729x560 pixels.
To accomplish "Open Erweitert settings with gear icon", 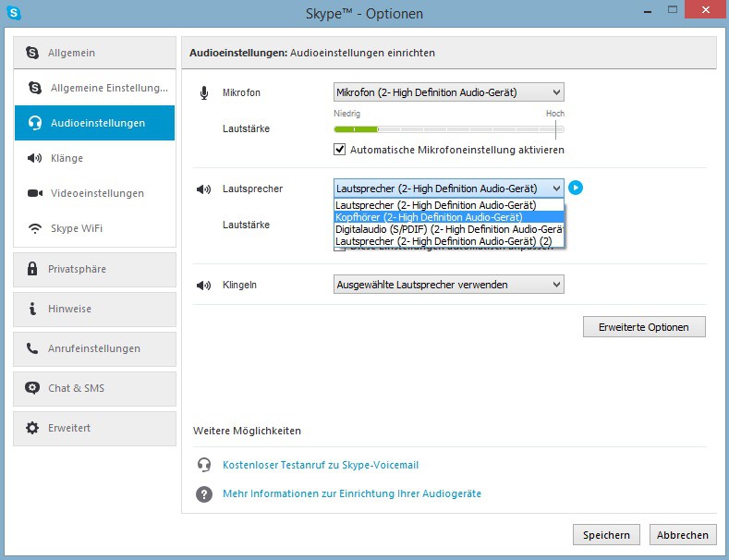I will (94, 428).
